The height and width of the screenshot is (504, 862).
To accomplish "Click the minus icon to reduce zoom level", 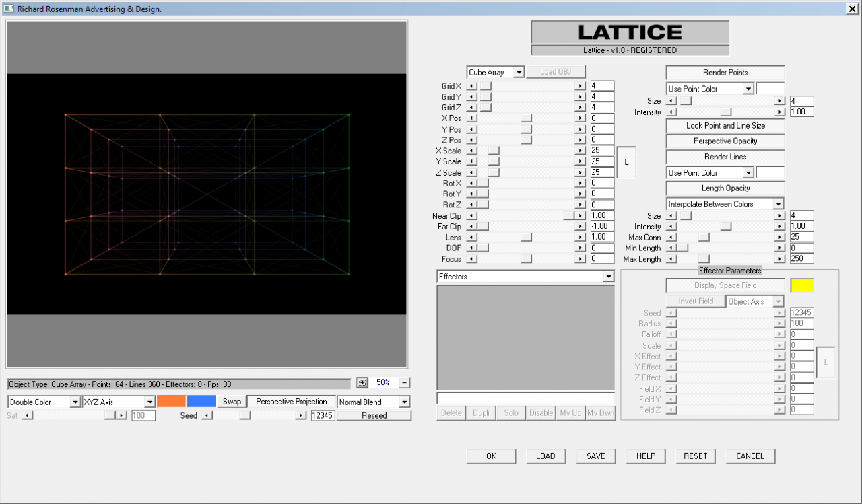I will click(x=403, y=383).
